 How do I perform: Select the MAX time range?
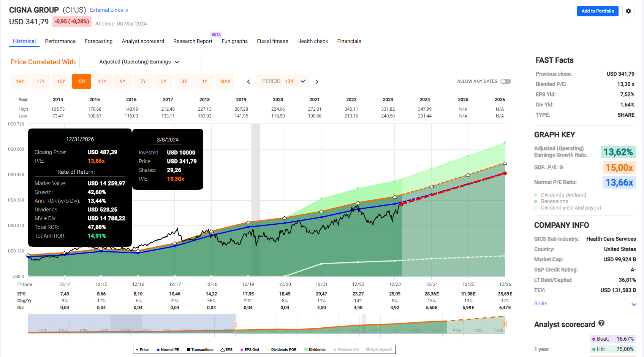[225, 81]
